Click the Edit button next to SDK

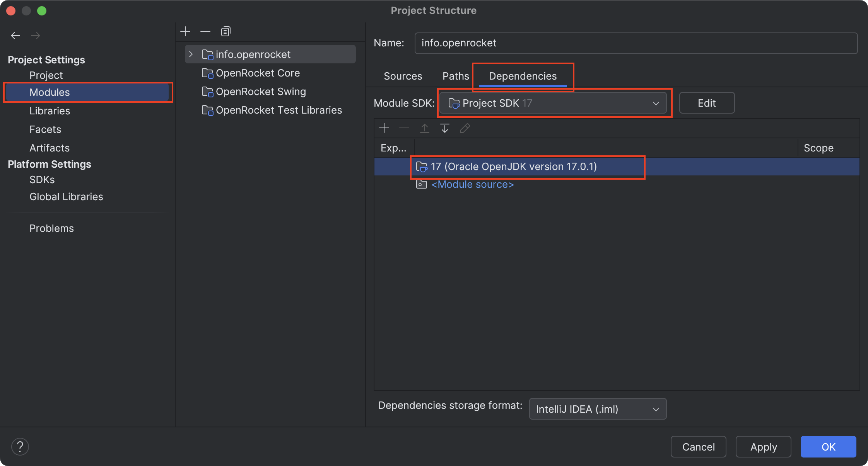[x=706, y=103]
